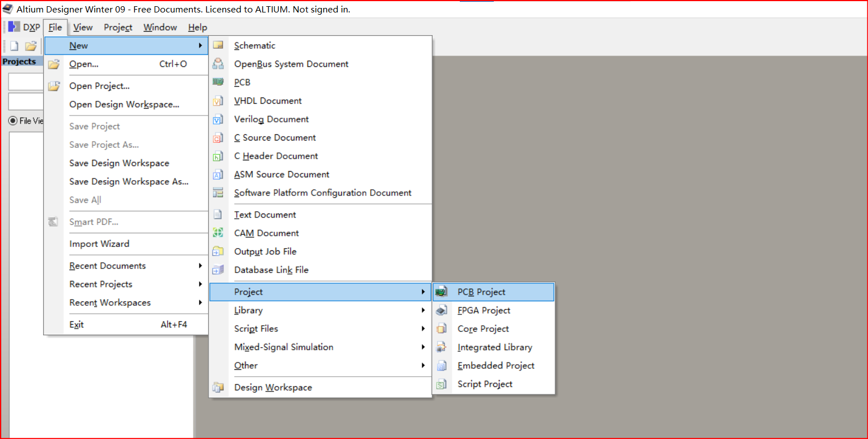This screenshot has width=868, height=439.
Task: Choose Open Design Workspace...
Action: [126, 104]
